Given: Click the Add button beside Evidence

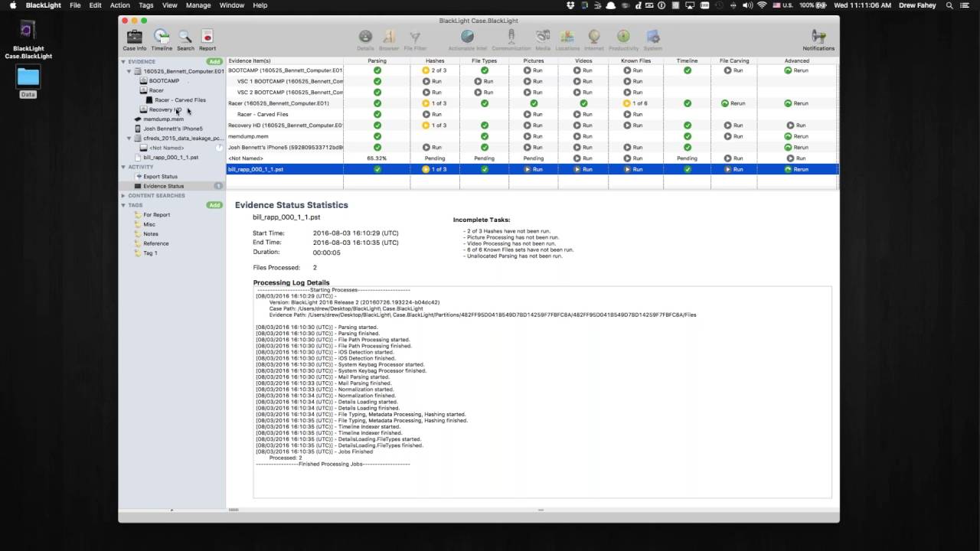Looking at the screenshot, I should point(214,61).
